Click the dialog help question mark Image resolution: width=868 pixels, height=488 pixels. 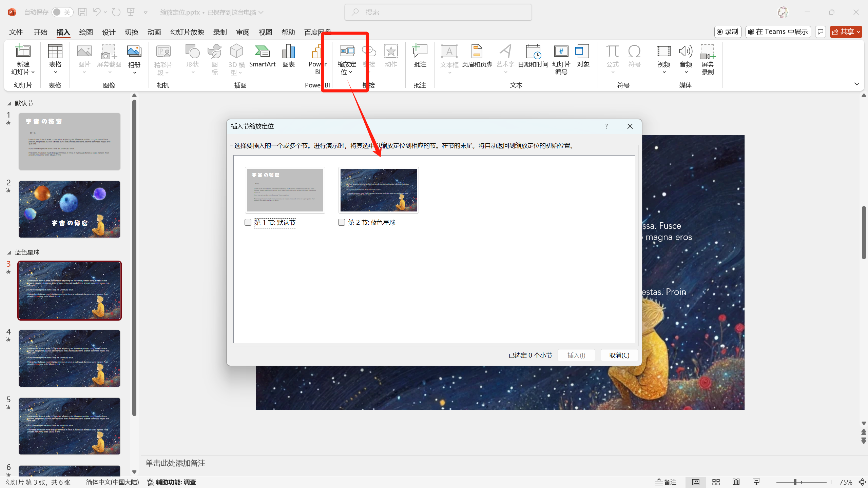[606, 126]
